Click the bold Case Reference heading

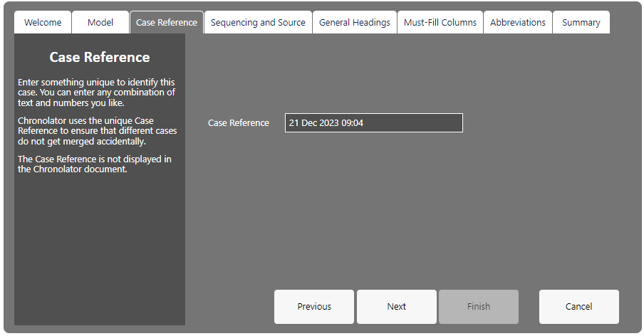(x=100, y=57)
